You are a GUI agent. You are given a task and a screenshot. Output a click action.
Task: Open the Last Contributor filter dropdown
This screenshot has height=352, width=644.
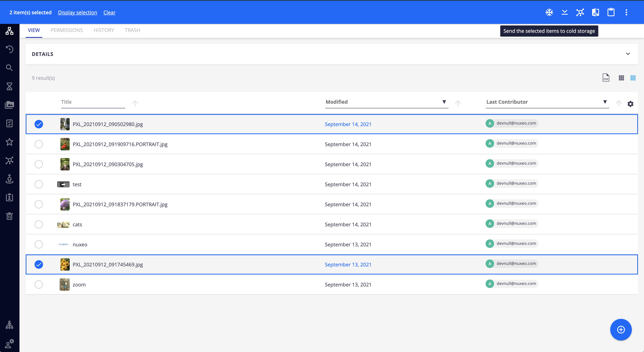(x=605, y=102)
